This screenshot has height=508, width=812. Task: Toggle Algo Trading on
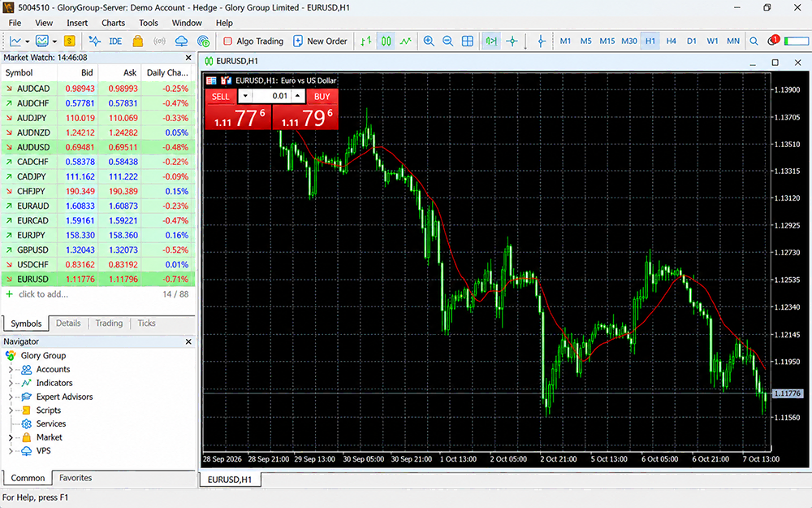(x=253, y=41)
